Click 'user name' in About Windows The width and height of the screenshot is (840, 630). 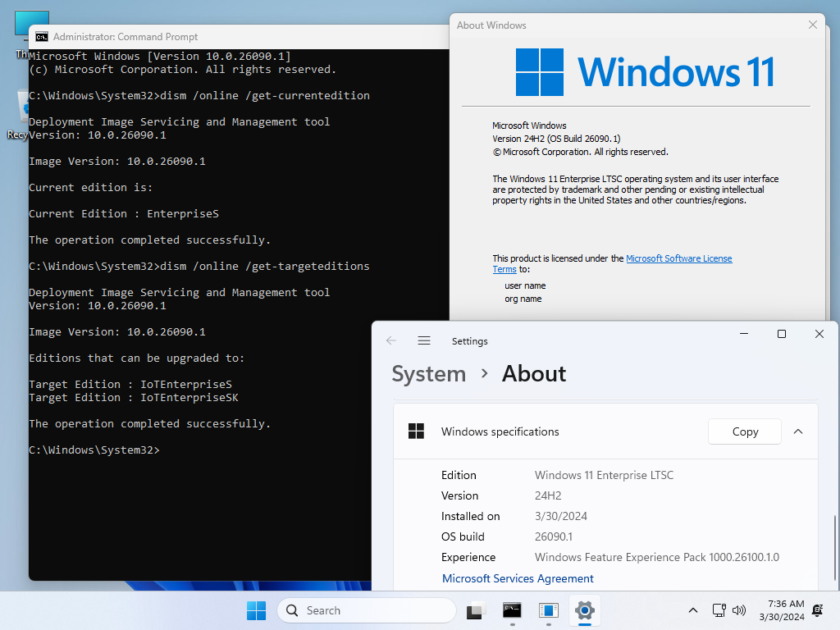[x=525, y=285]
